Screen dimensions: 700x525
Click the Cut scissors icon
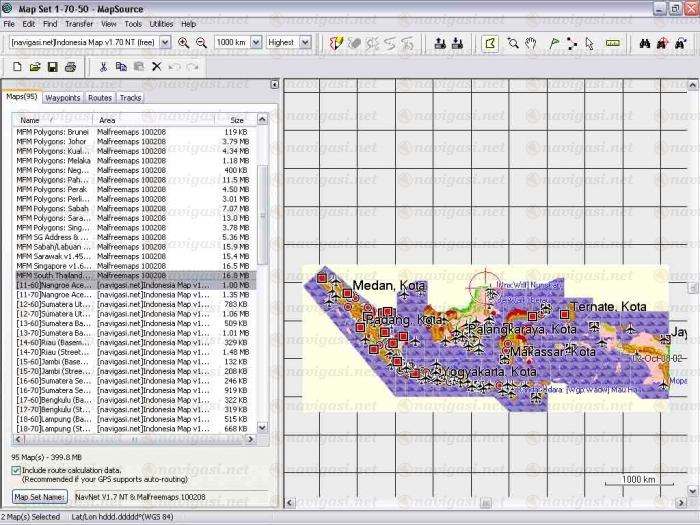[x=102, y=67]
